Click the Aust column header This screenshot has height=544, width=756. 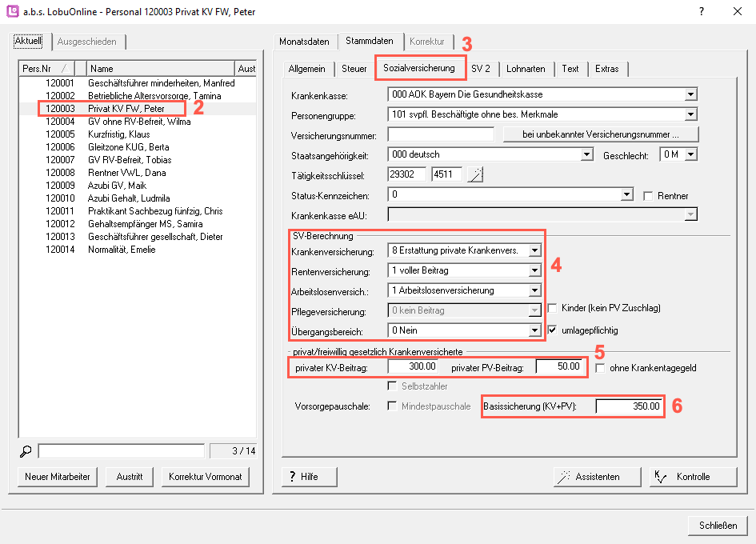pyautogui.click(x=246, y=69)
